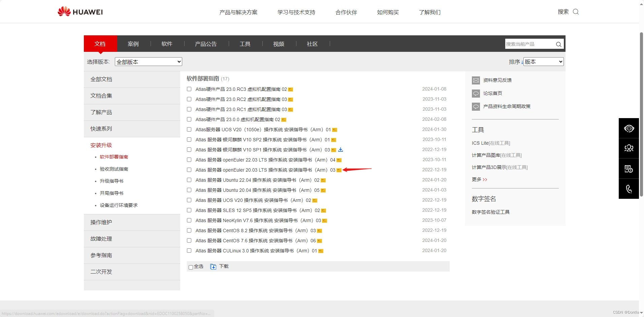The image size is (644, 317).
Task: Click the yellow tag icon for openEuler 20.03
Action: pos(339,170)
